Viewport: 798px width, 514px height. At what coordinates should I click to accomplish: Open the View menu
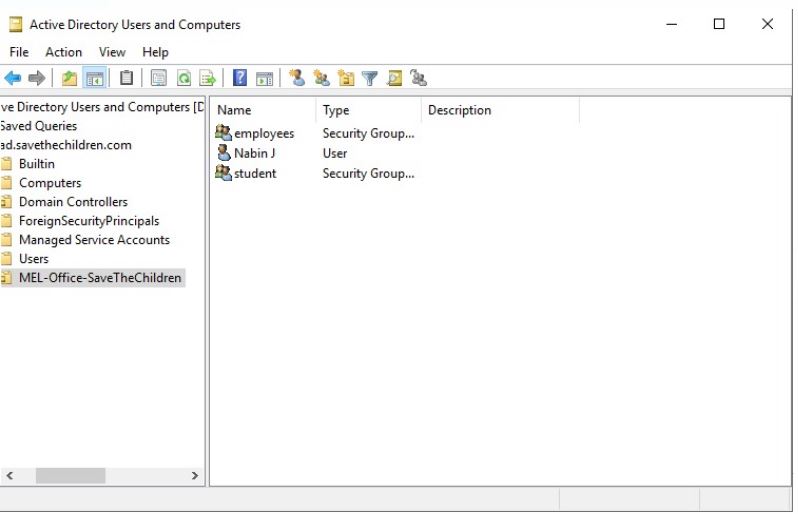(112, 52)
